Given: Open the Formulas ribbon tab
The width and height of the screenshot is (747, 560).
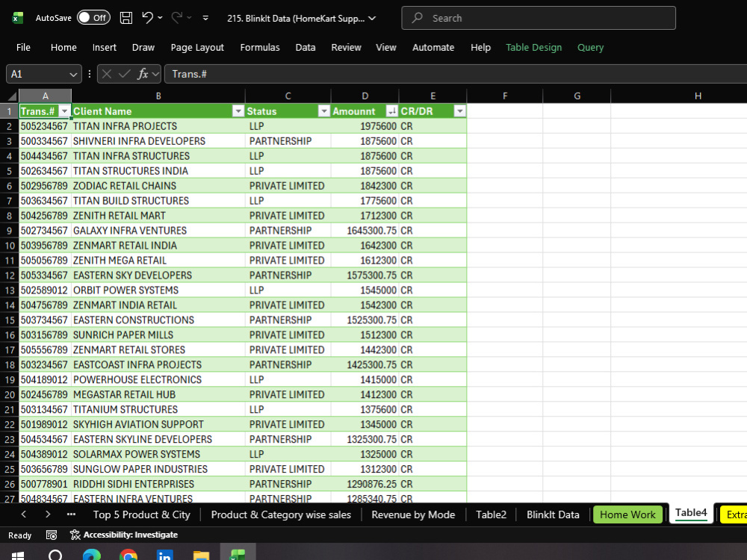Looking at the screenshot, I should (260, 48).
